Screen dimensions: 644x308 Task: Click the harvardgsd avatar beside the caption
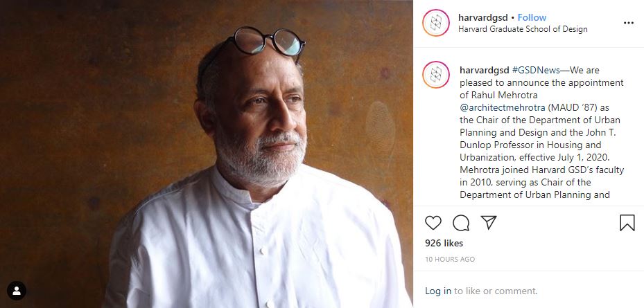436,74
